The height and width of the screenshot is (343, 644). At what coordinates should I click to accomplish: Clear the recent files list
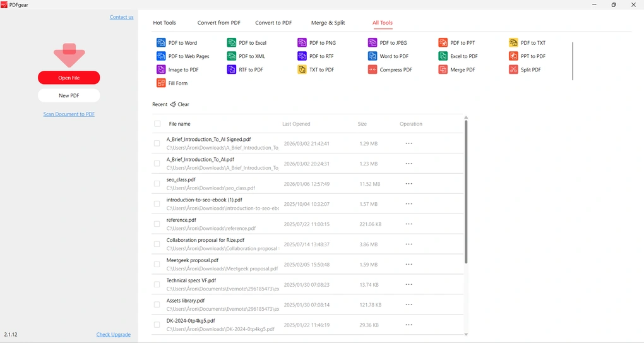coord(179,104)
